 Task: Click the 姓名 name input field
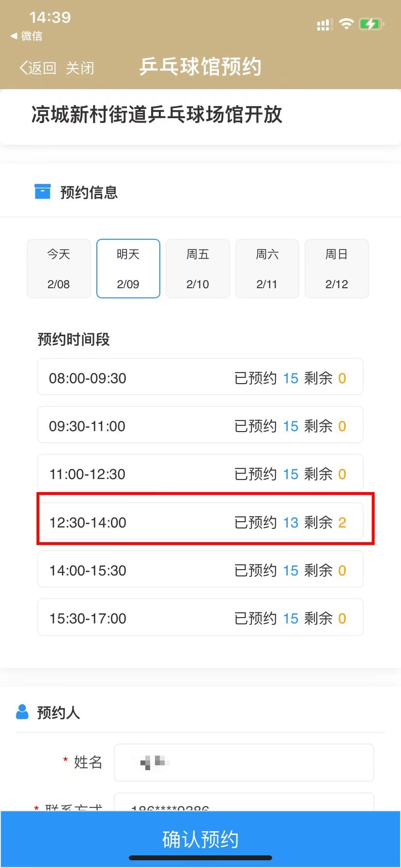pyautogui.click(x=244, y=762)
